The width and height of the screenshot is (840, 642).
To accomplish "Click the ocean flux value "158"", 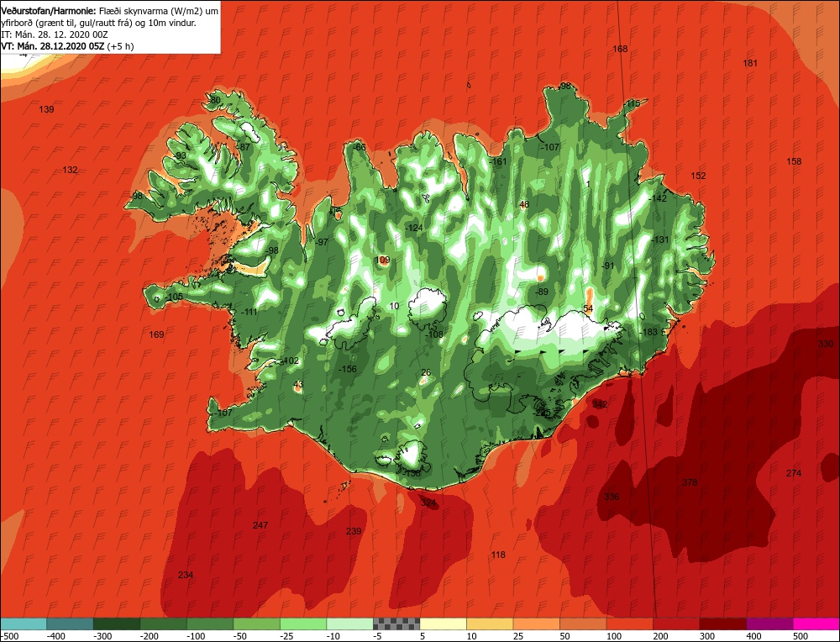I will click(794, 161).
